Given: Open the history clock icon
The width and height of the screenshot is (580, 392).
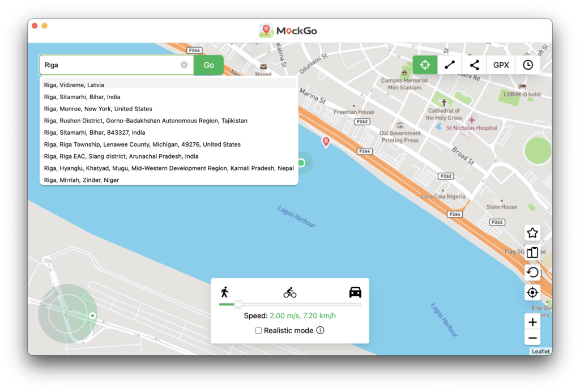Looking at the screenshot, I should [x=528, y=65].
